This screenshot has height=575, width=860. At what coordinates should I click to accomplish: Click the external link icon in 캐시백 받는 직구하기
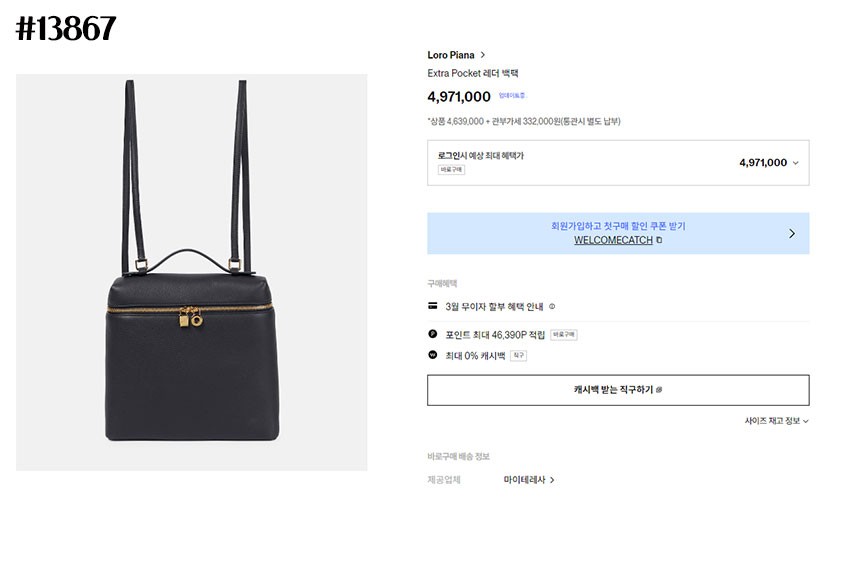(659, 390)
